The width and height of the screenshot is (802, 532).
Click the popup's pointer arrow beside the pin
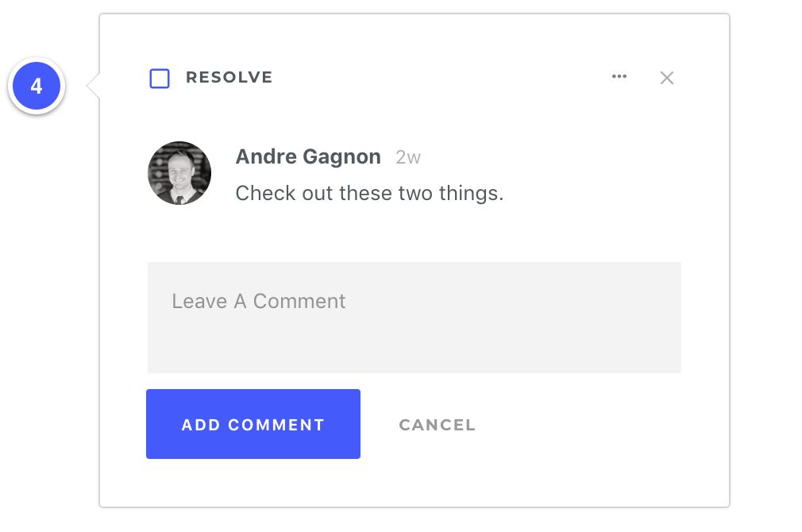pos(93,86)
